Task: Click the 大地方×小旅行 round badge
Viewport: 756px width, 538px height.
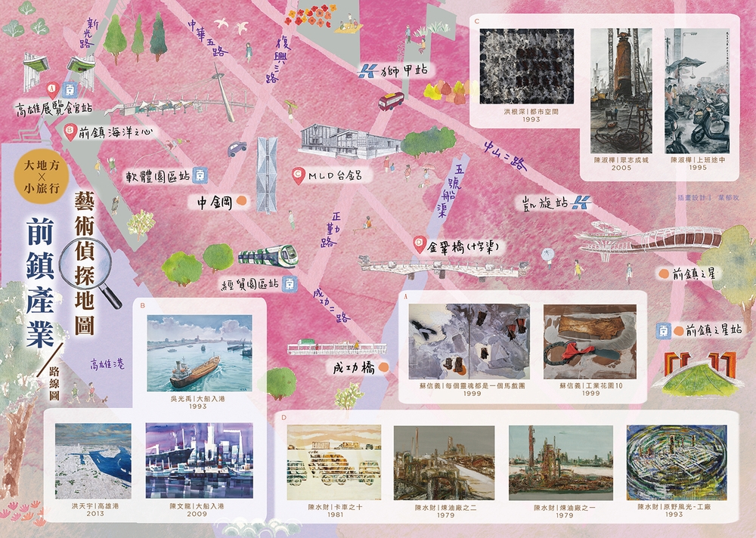Action: 42,177
